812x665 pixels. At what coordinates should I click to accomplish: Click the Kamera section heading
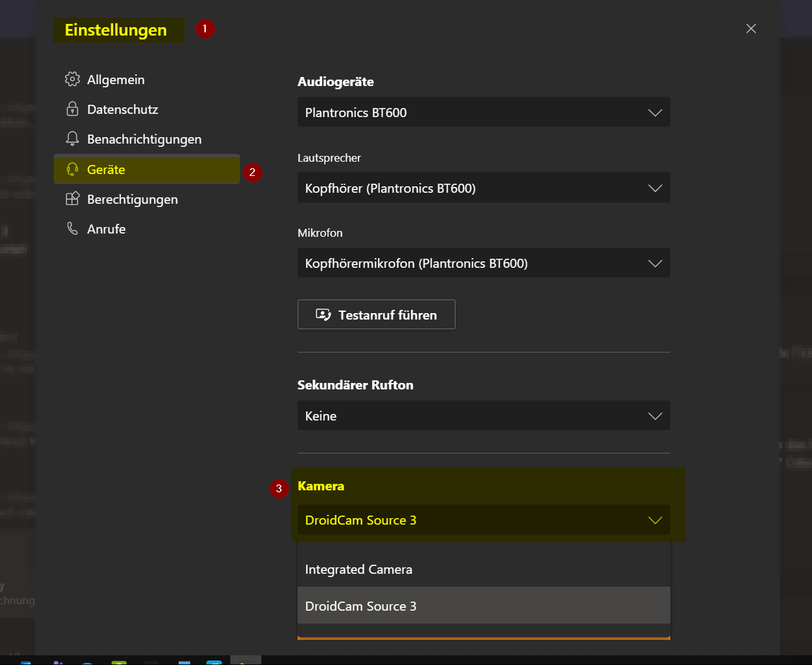click(321, 486)
